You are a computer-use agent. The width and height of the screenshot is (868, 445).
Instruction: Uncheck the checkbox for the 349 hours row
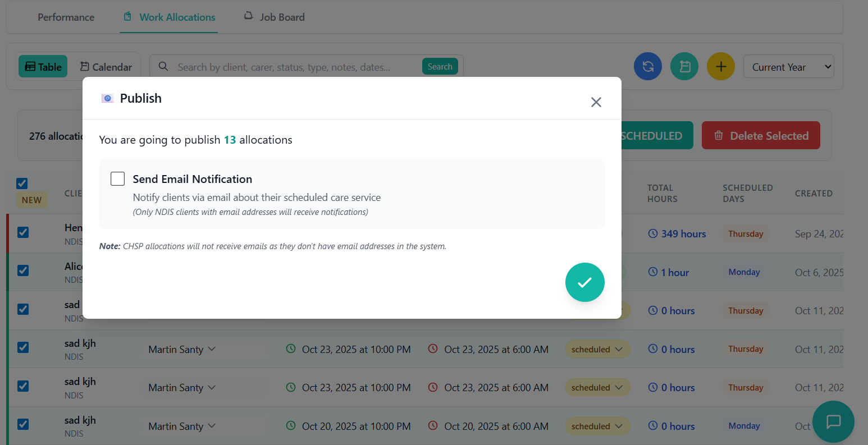pyautogui.click(x=23, y=232)
